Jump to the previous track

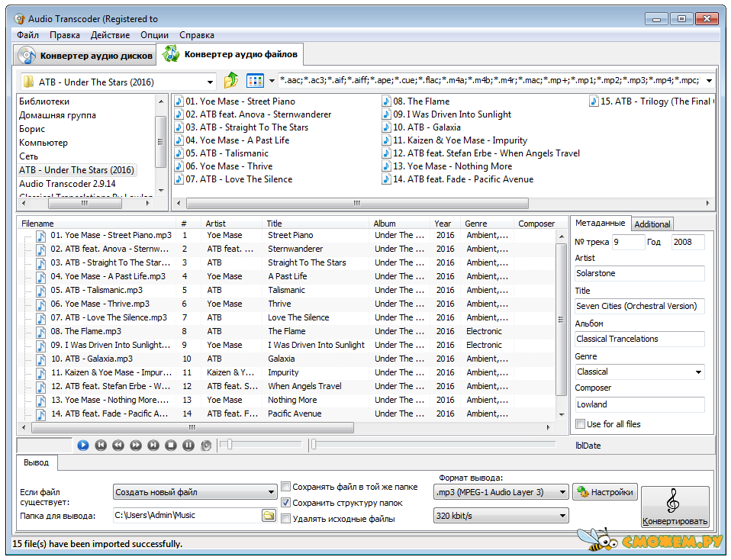tap(101, 446)
